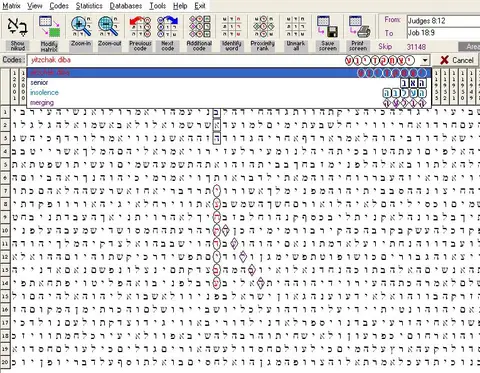Click the row 20 header in matrix
Viewport: 480px width, 373px height.
5,362
